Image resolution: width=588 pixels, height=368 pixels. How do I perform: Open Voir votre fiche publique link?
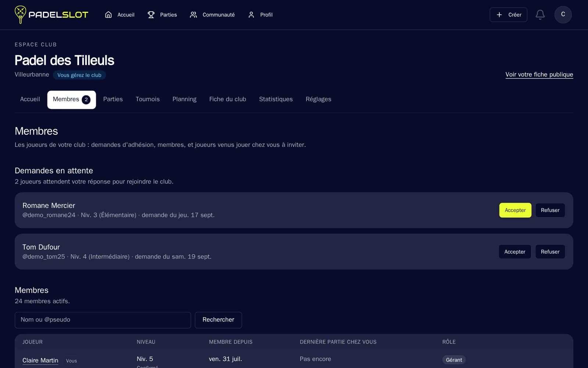pyautogui.click(x=539, y=75)
